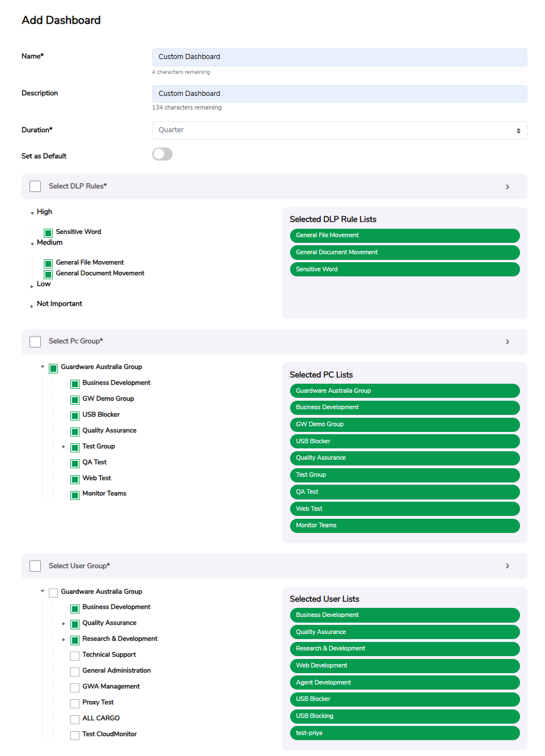Expand the Not Important rule group

32,305
